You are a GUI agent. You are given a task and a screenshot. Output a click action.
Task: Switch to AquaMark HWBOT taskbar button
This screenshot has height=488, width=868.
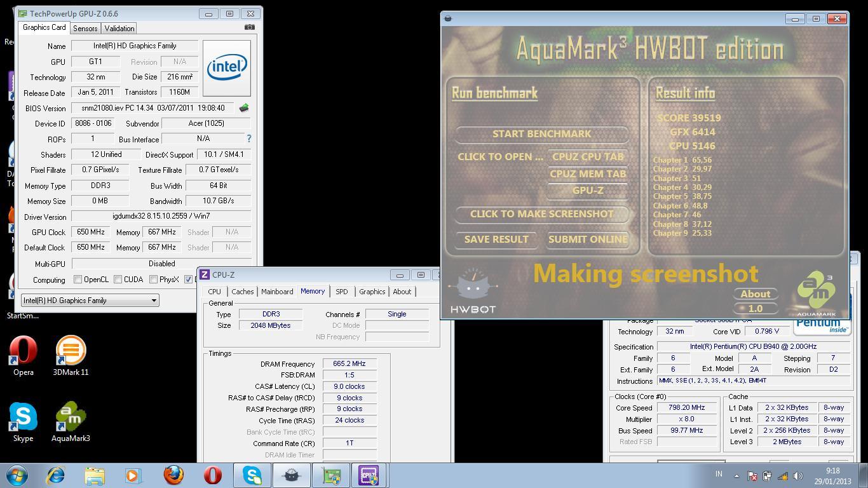292,475
